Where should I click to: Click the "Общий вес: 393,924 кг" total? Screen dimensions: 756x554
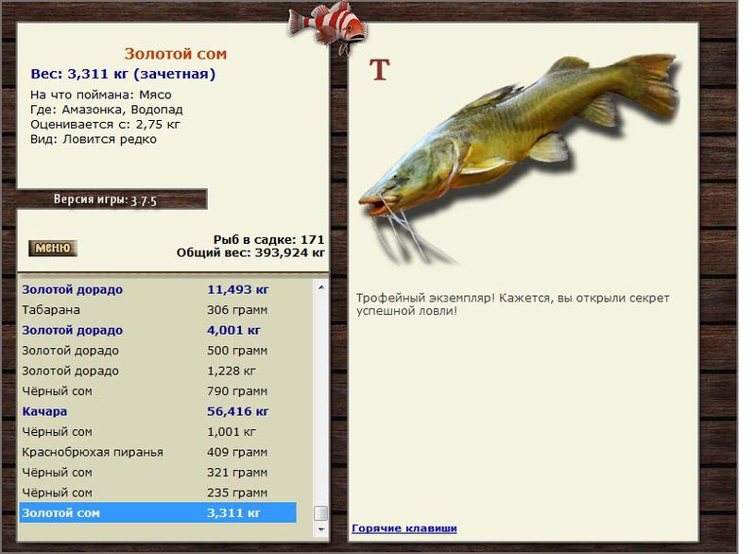250,252
